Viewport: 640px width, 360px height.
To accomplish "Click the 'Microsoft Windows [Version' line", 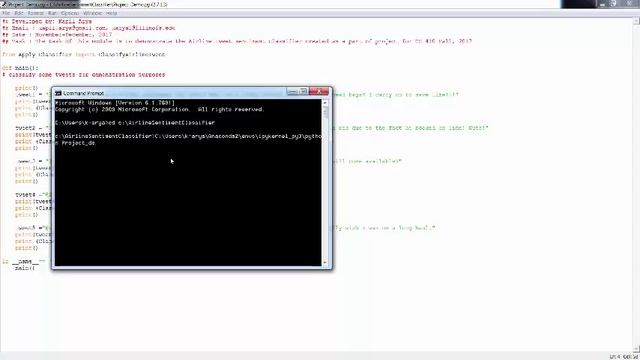I will [115, 103].
